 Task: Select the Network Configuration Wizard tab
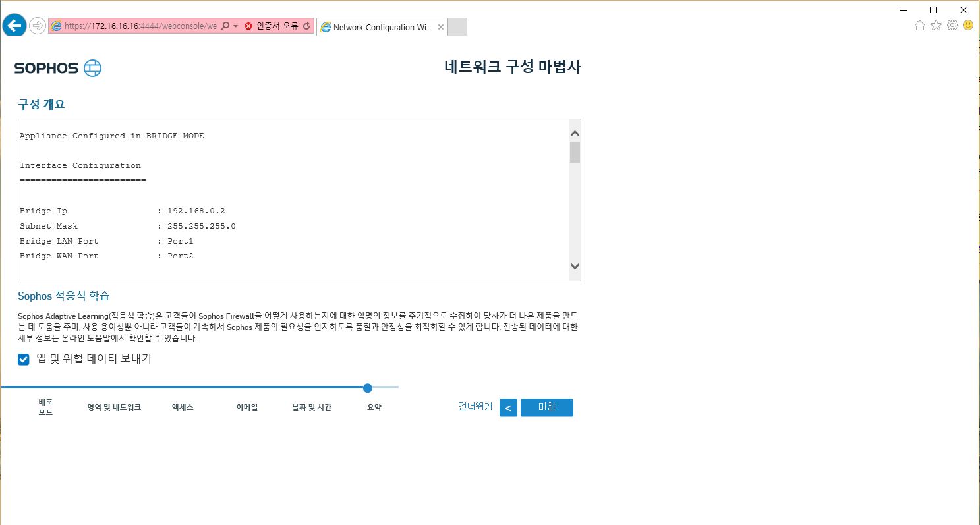click(382, 27)
